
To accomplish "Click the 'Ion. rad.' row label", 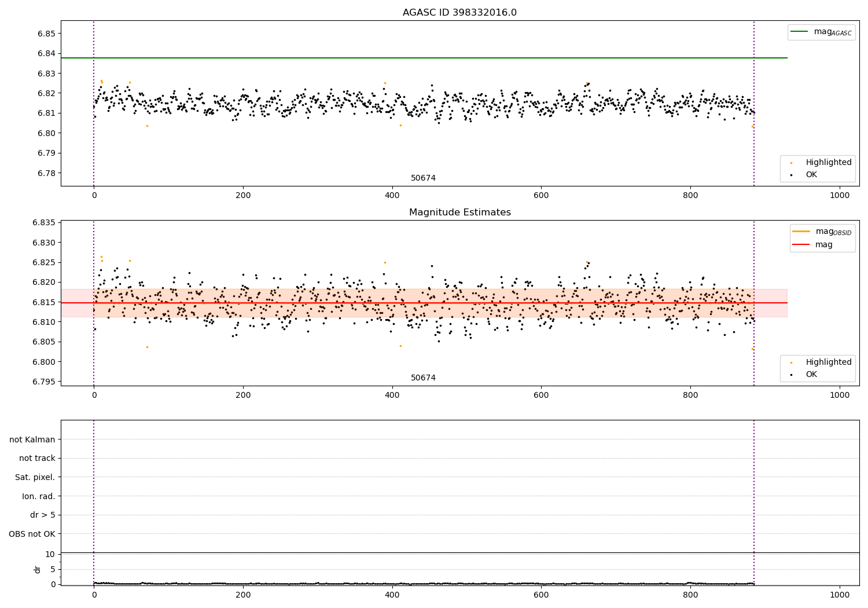I will tap(39, 496).
